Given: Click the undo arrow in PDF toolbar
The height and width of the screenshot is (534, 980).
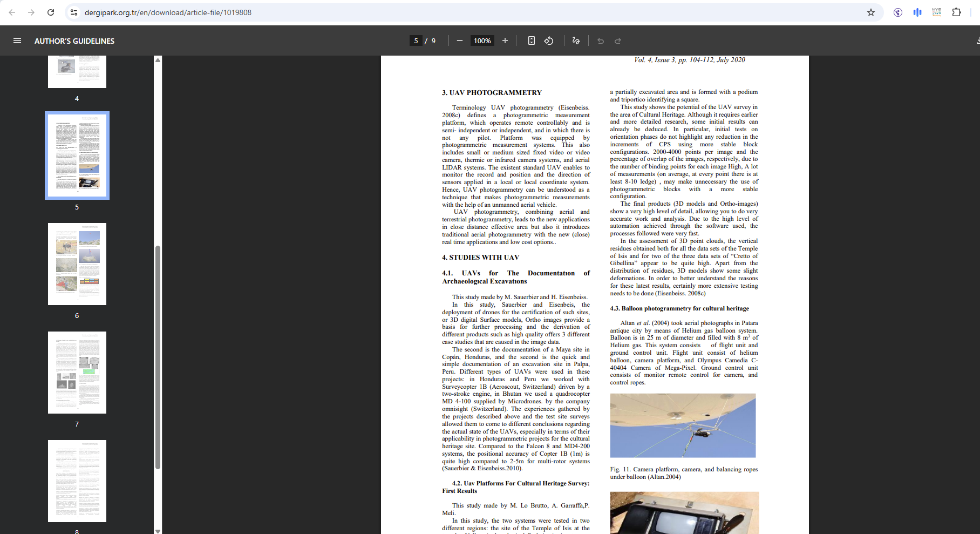Looking at the screenshot, I should pos(601,40).
